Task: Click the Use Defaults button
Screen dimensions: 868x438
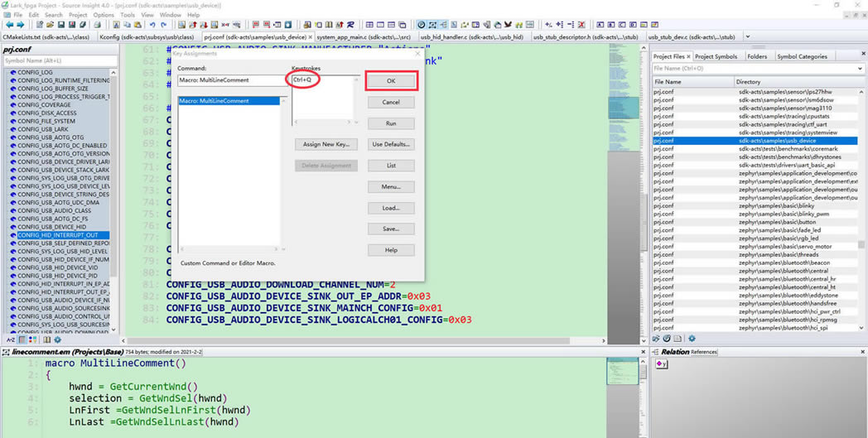Action: click(391, 144)
